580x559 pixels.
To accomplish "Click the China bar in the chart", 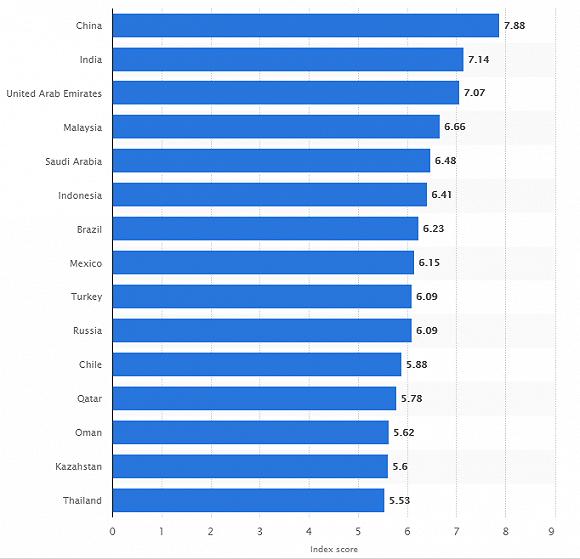I will tap(306, 26).
